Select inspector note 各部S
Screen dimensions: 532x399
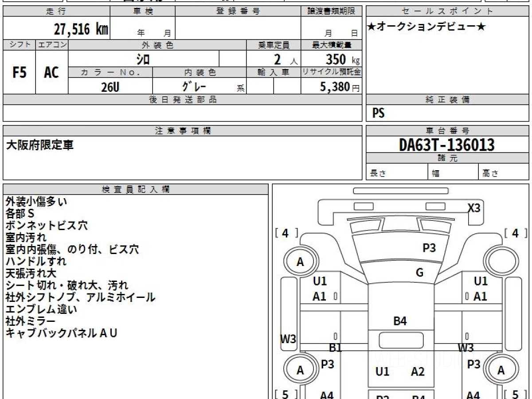[x=20, y=214]
